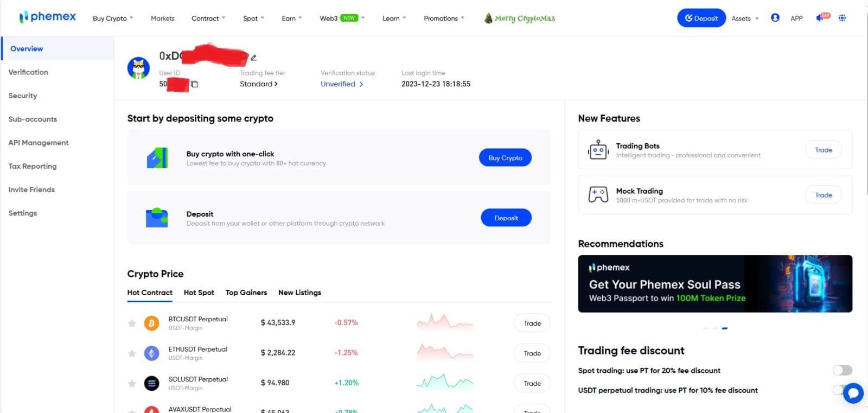
Task: Switch to the Top Gainers tab
Action: click(x=246, y=293)
